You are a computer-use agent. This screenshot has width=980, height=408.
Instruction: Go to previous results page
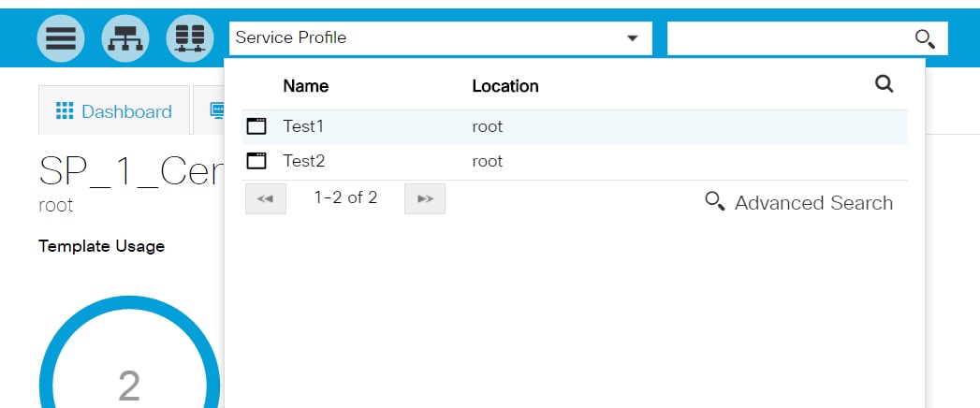[266, 198]
